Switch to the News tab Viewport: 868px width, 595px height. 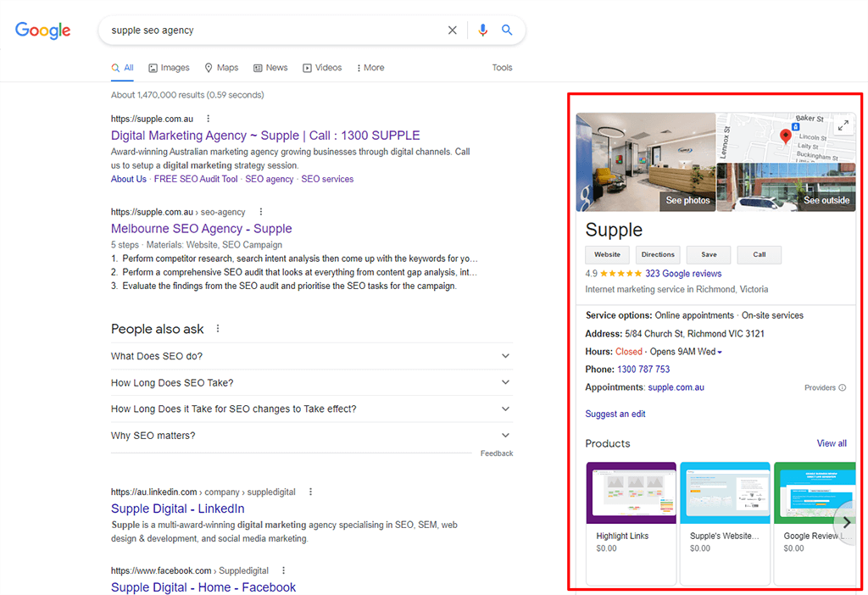click(270, 68)
